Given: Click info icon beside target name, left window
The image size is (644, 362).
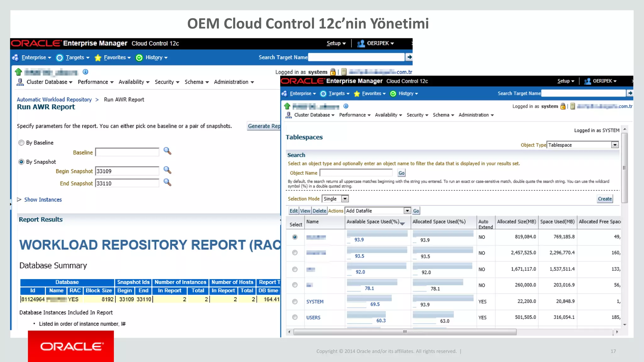Looking at the screenshot, I should [85, 72].
